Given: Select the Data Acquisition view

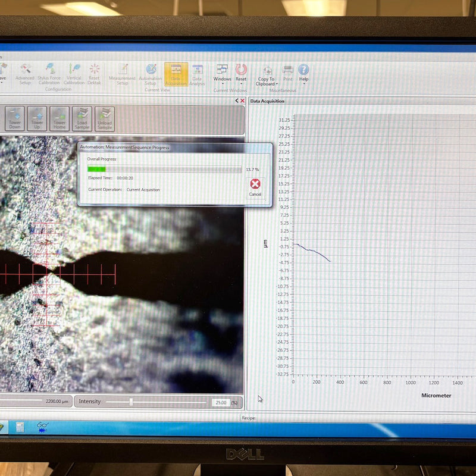Looking at the screenshot, I should [x=176, y=74].
